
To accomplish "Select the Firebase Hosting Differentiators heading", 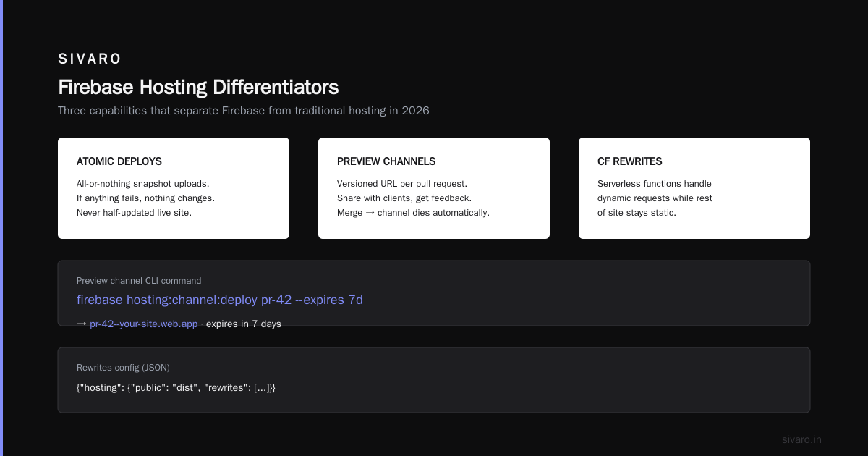I will tap(198, 88).
